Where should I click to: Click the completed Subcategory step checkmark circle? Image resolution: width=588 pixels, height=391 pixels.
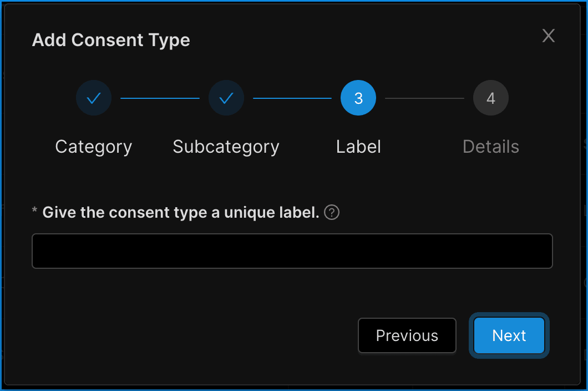tap(226, 98)
